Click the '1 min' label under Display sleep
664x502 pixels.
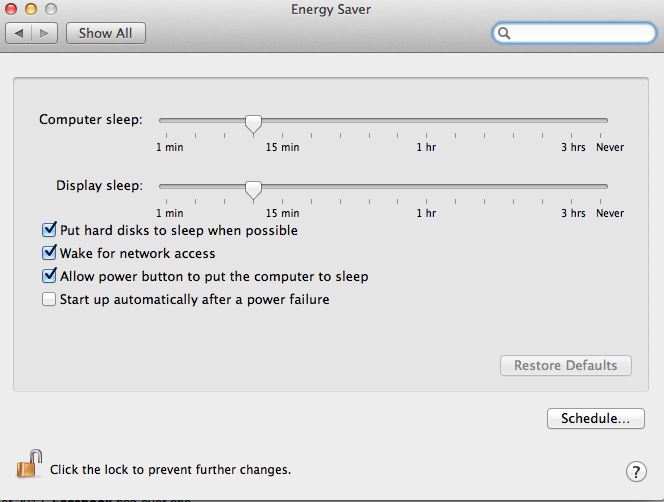169,213
